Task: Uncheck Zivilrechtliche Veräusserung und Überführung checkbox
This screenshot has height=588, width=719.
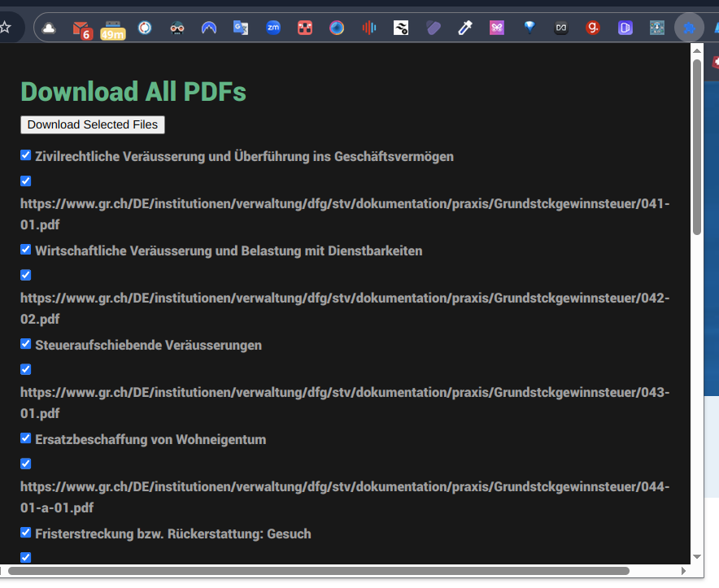Action: click(26, 155)
